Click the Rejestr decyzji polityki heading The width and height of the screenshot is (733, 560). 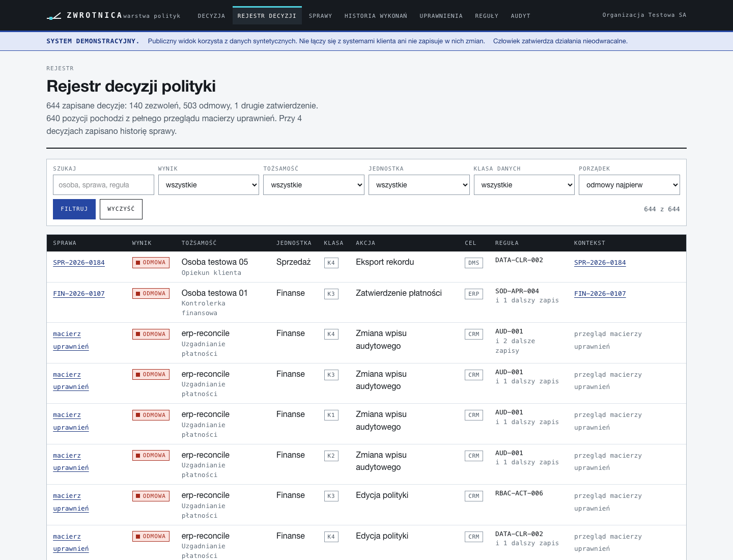tap(131, 86)
